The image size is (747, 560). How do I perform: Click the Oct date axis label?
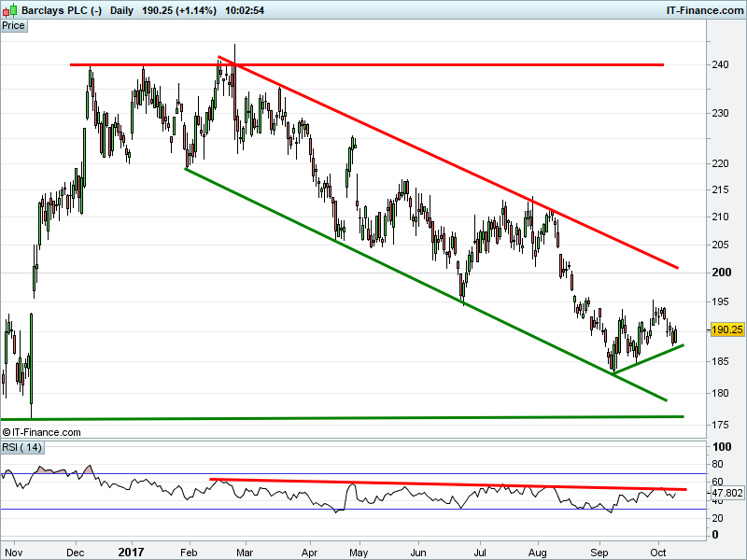(x=658, y=553)
